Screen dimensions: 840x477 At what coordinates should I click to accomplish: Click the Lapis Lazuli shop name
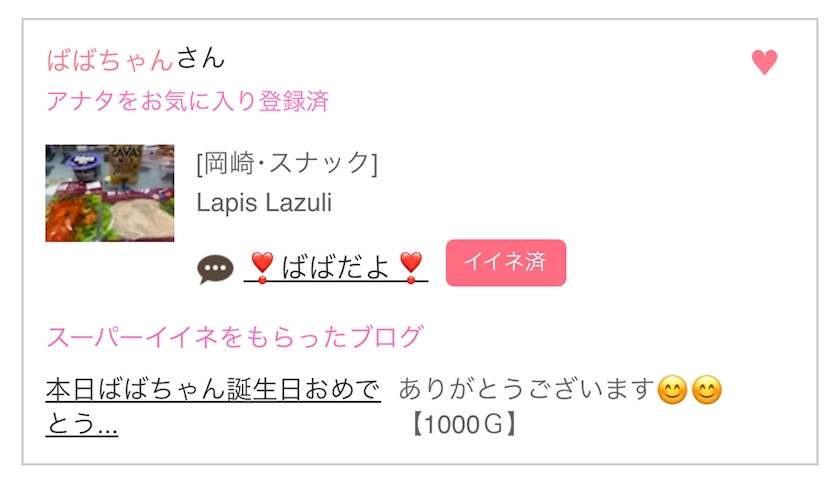(264, 203)
